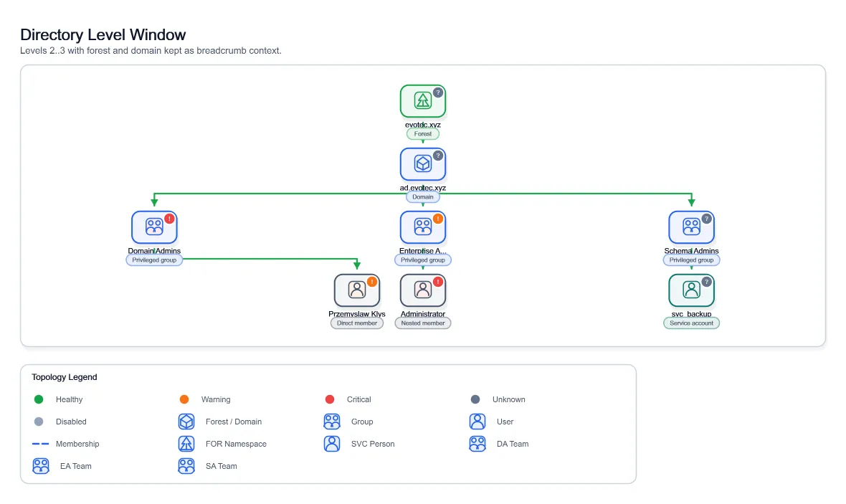Click the orange Warning legend swatch
The height and width of the screenshot is (504, 846).
tap(184, 399)
